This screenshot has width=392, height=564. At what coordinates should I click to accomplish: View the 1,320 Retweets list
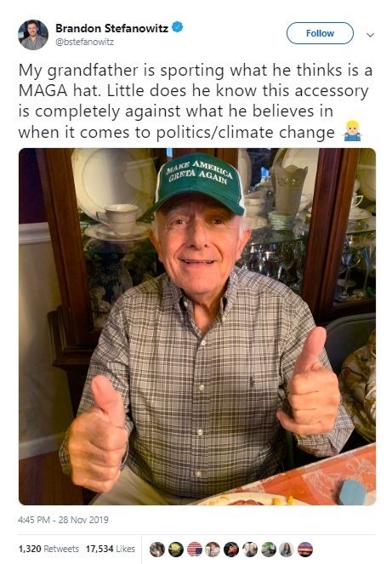[x=48, y=549]
